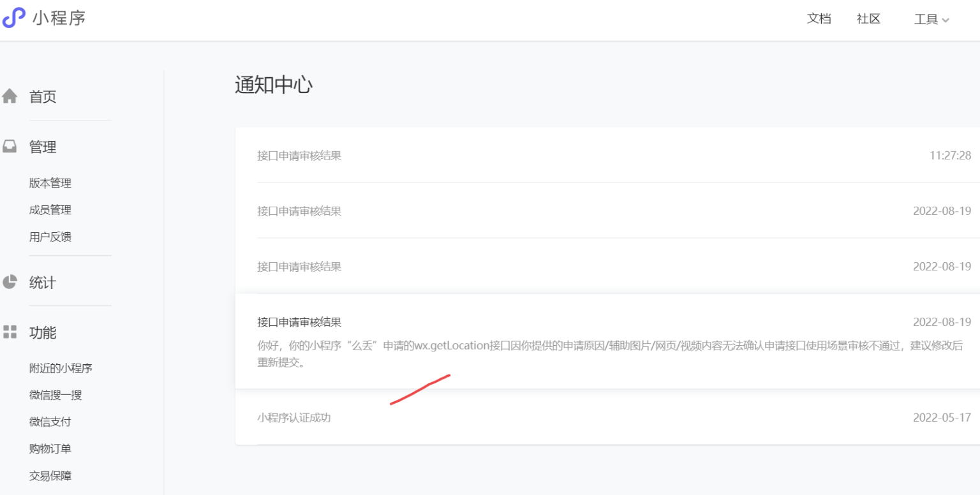Screen dimensions: 980x495
Task: Select the 统计 statistics section
Action: (42, 283)
